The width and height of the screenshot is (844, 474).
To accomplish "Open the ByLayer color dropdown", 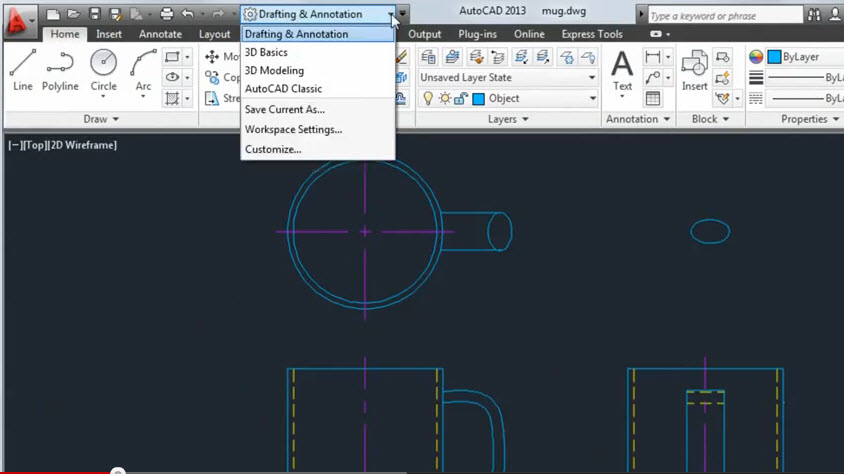I will coord(807,56).
